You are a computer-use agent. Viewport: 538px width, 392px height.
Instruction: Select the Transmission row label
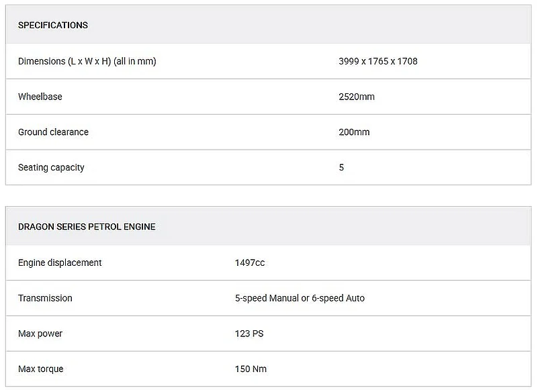point(45,298)
